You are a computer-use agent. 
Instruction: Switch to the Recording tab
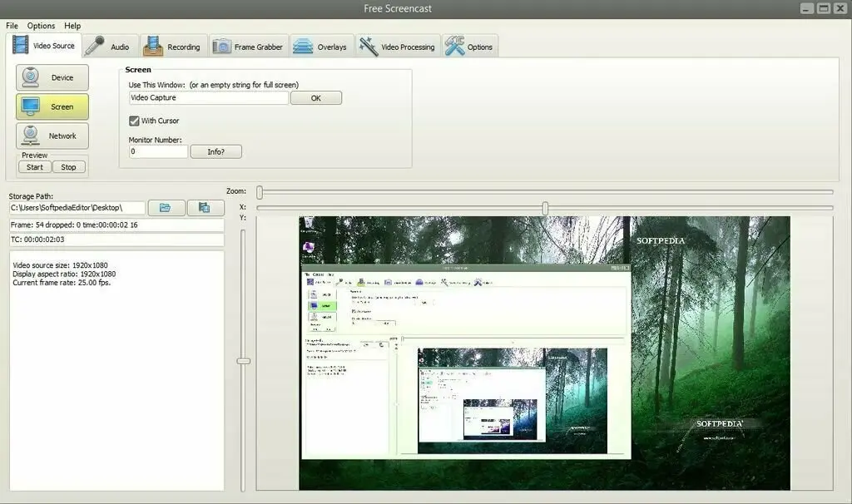(172, 47)
